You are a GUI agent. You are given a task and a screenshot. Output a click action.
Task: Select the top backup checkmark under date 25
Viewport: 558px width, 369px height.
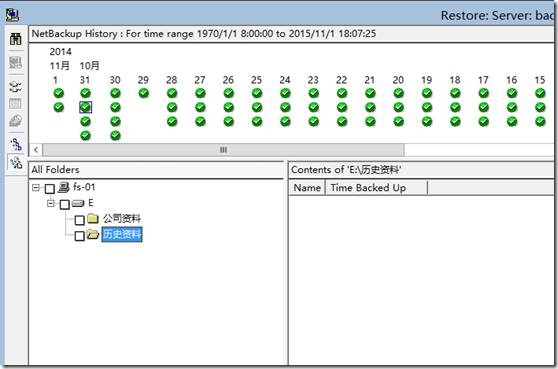click(x=257, y=93)
